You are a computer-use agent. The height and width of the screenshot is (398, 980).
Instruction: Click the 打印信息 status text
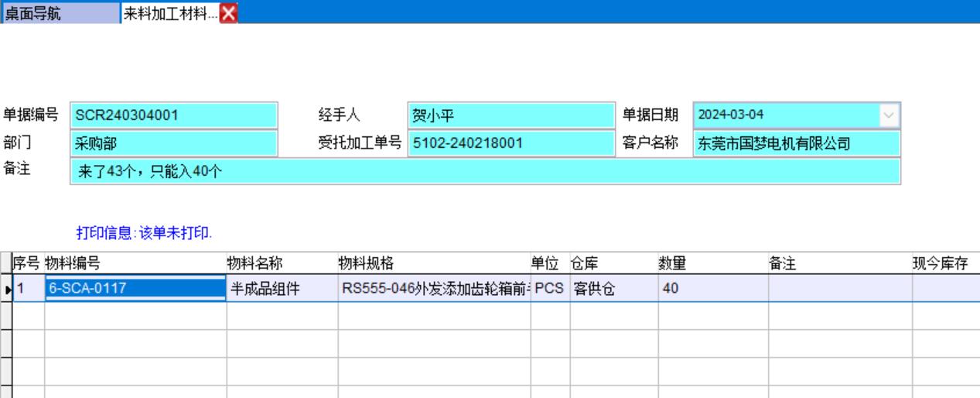(144, 232)
